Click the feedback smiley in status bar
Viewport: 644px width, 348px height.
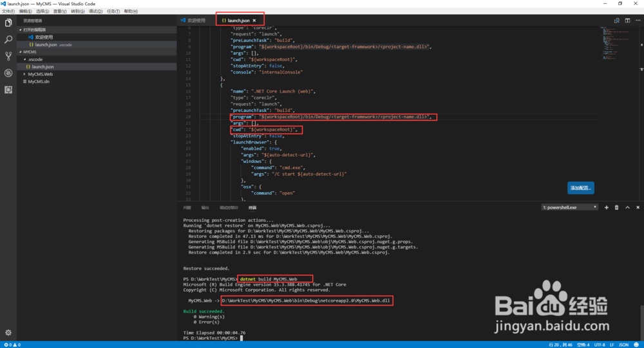(636, 345)
